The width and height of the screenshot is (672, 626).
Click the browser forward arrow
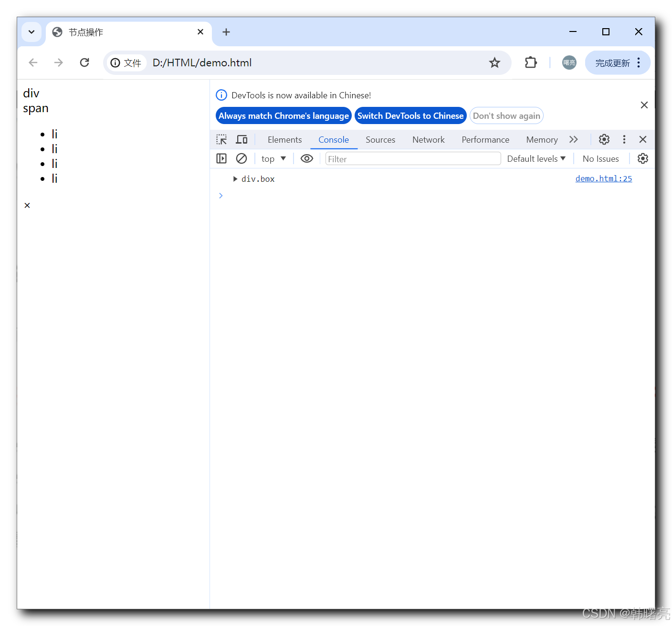(x=59, y=63)
